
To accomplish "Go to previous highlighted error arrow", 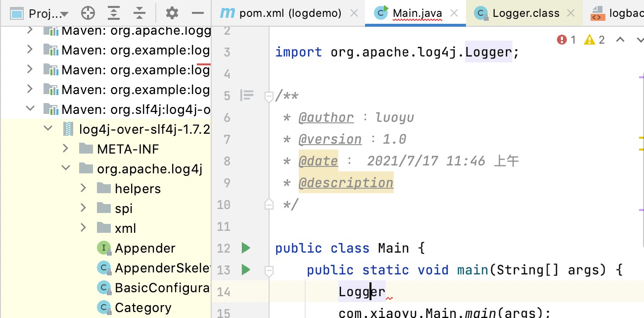I will click(620, 40).
